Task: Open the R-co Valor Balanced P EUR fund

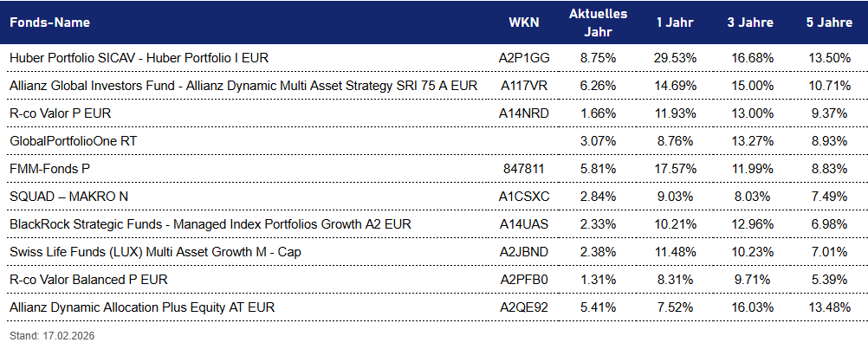Action: click(88, 280)
